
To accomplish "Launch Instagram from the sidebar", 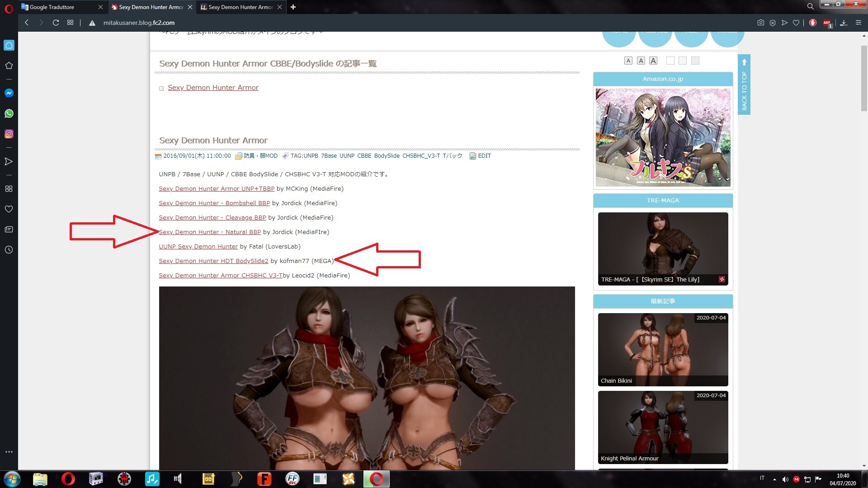I will coord(9,134).
